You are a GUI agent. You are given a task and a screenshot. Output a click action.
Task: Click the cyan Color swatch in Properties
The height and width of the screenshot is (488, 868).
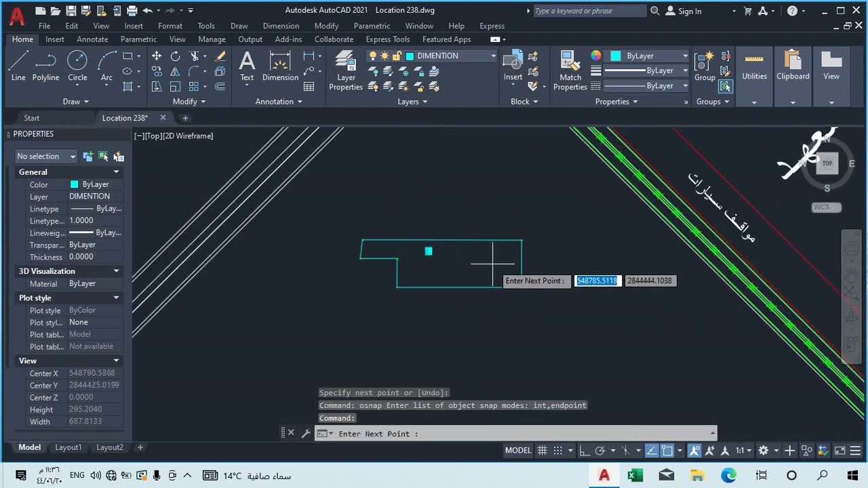75,184
